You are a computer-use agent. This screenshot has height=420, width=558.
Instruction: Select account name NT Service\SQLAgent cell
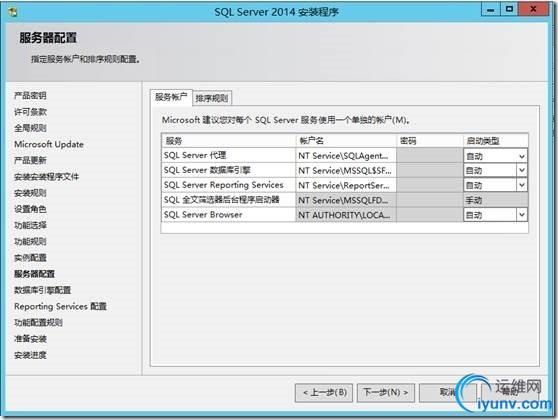click(346, 156)
